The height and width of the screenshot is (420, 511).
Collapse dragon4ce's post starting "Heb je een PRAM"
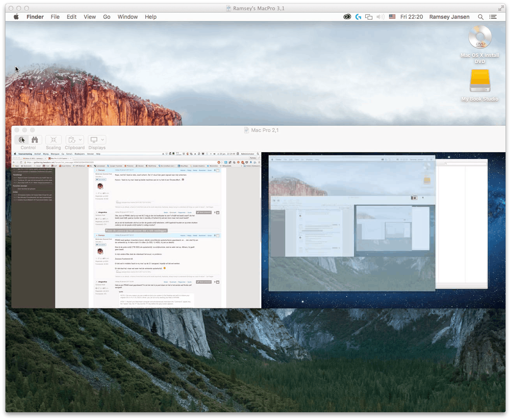[x=96, y=281]
